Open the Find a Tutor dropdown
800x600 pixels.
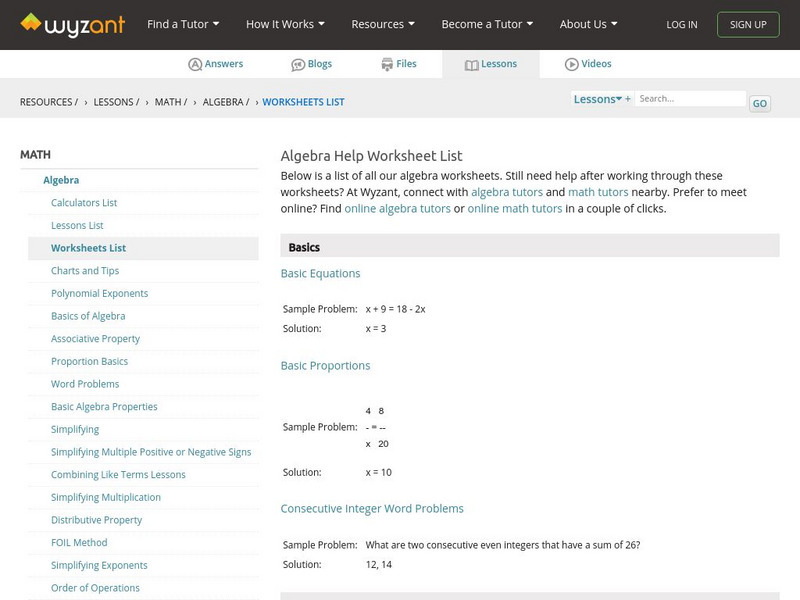tap(183, 24)
